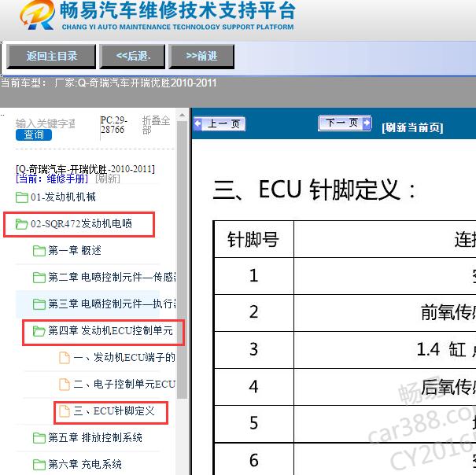Click 折叠全部 to collapse tree
This screenshot has width=476, height=475.
coord(156,125)
